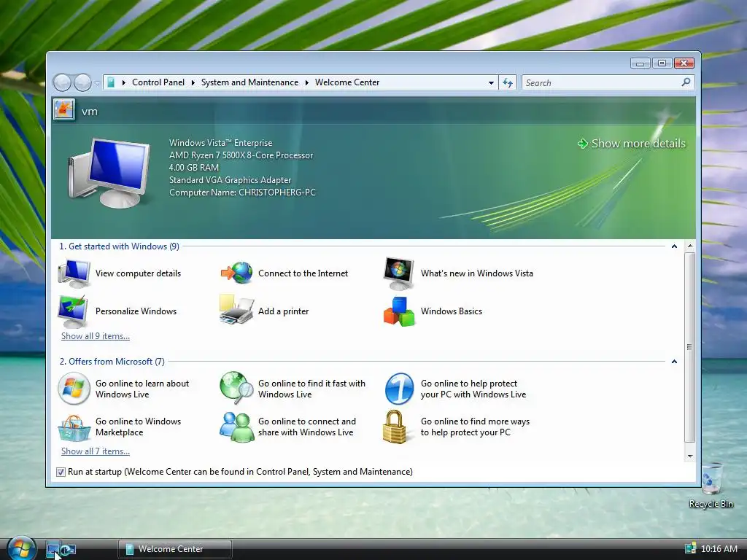This screenshot has height=560, width=747.
Task: Open What's new in Windows Vista icon
Action: (x=399, y=273)
